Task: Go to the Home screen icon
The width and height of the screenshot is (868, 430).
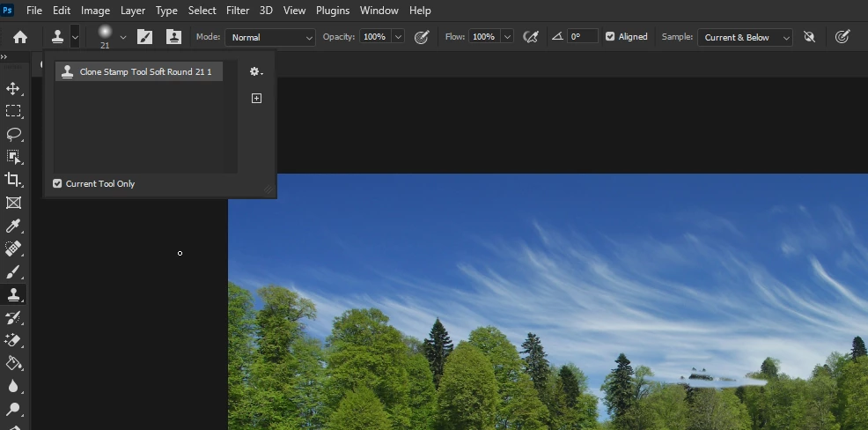Action: [x=20, y=37]
